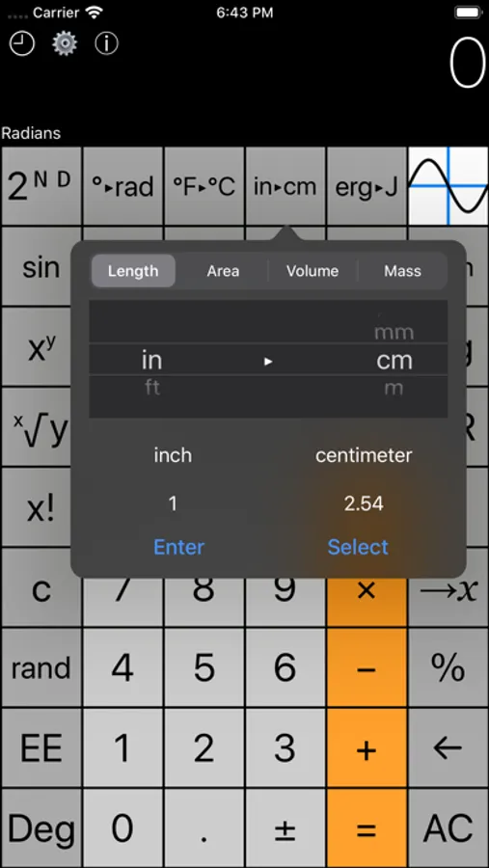Open the erg▸J energy conversion
489x868 pixels.
367,186
